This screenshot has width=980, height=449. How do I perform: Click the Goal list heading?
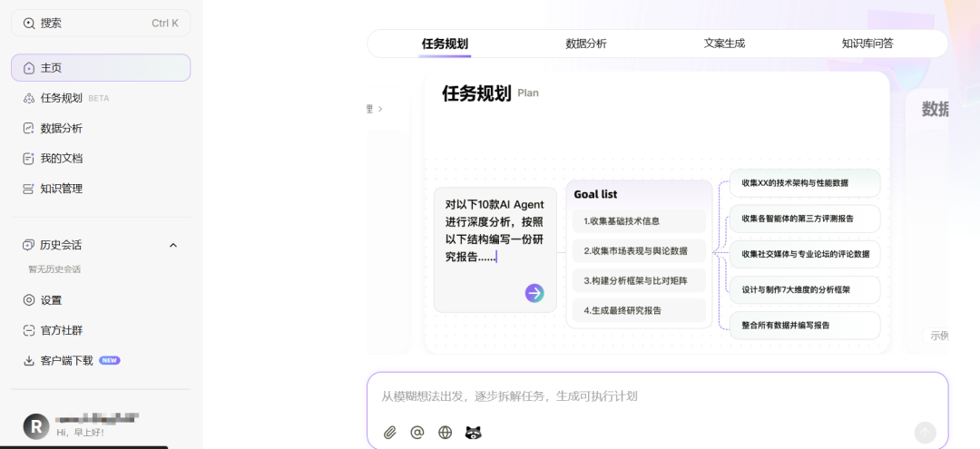point(595,194)
